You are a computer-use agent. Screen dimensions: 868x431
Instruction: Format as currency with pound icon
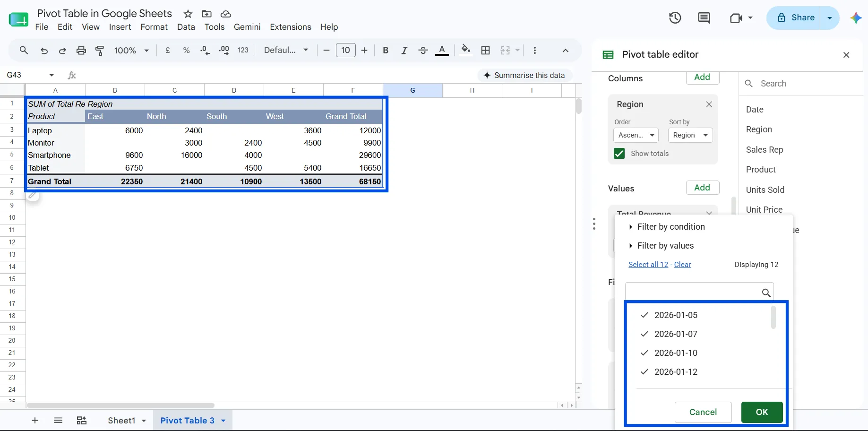pyautogui.click(x=168, y=50)
